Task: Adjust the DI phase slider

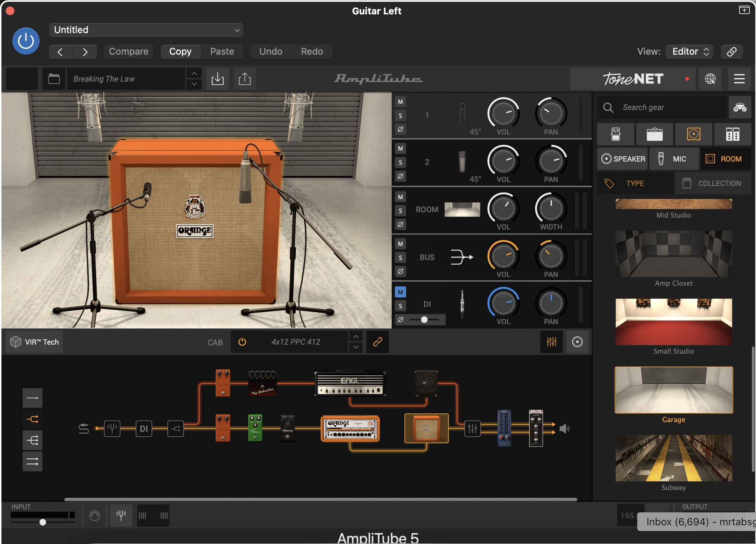Action: pos(425,319)
